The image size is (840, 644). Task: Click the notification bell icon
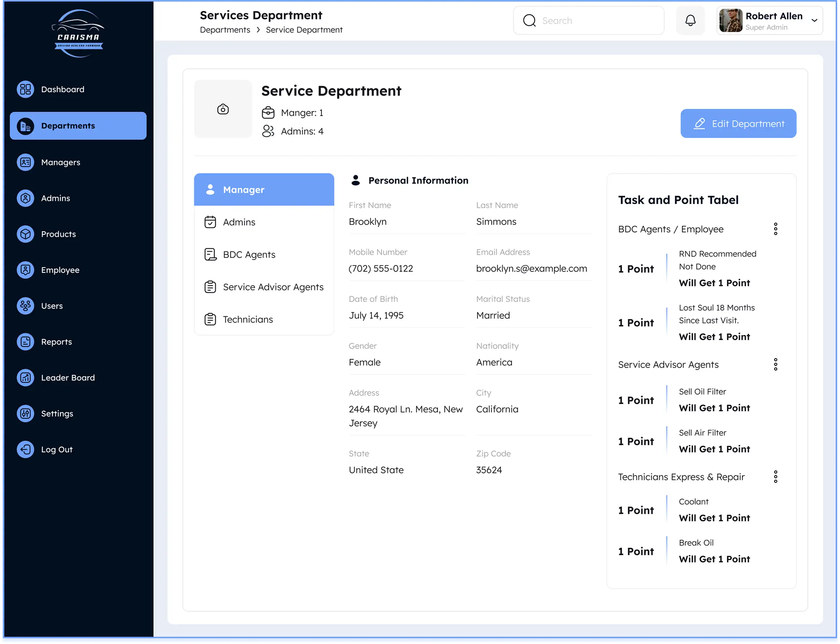(x=690, y=21)
